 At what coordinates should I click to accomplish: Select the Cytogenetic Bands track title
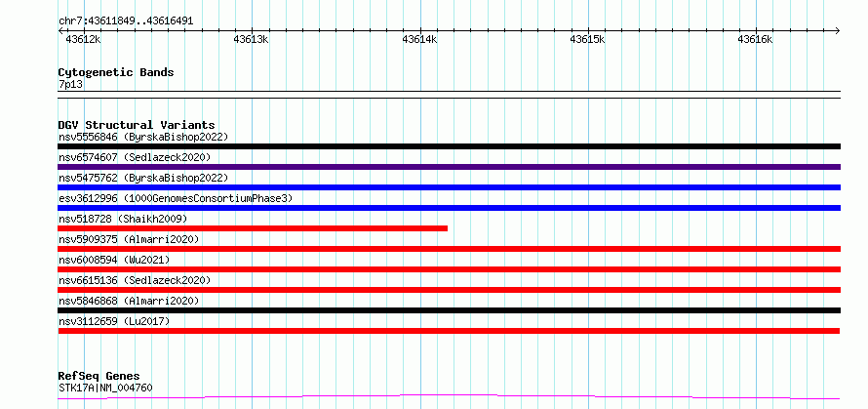[116, 72]
